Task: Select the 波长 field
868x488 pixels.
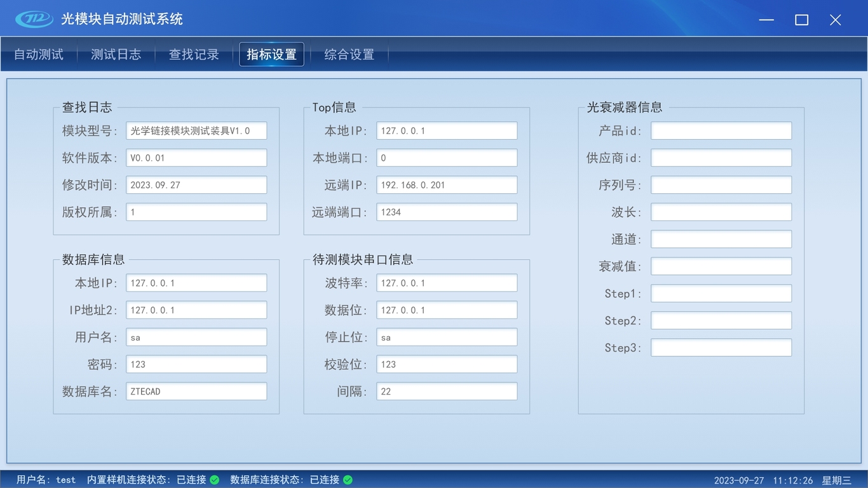Action: click(x=721, y=212)
